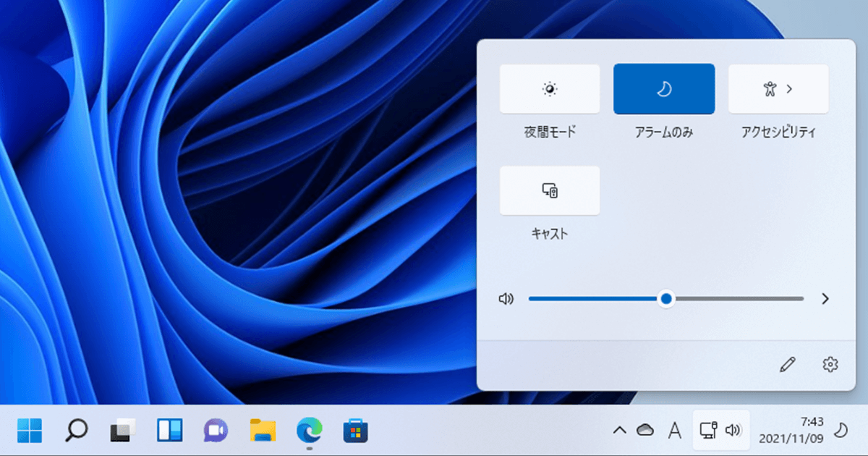Open sound output arrow next to slider
The image size is (868, 456).
point(825,299)
